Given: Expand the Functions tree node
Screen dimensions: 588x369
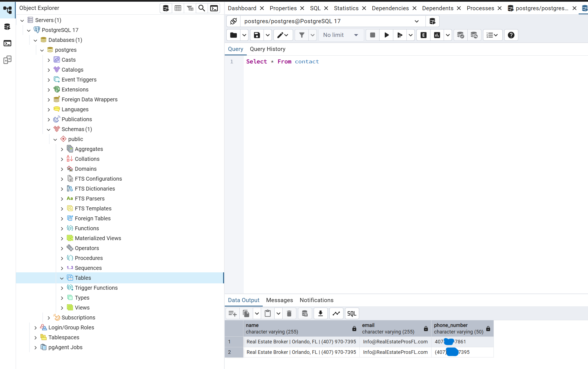Looking at the screenshot, I should tap(62, 229).
